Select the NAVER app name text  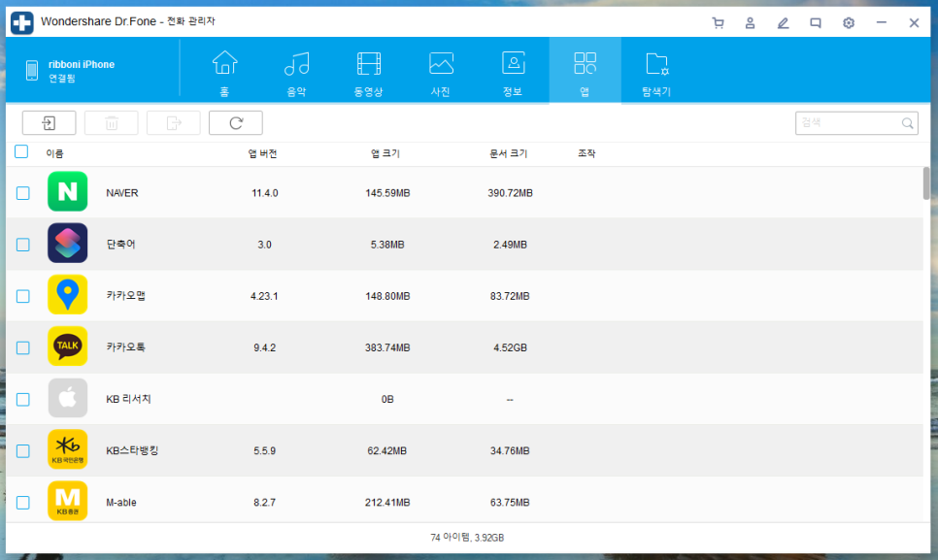tap(122, 193)
